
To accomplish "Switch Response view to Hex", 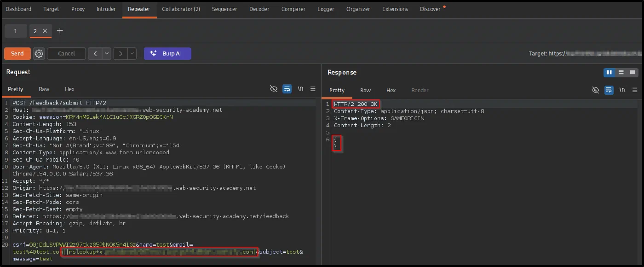I will coord(391,90).
